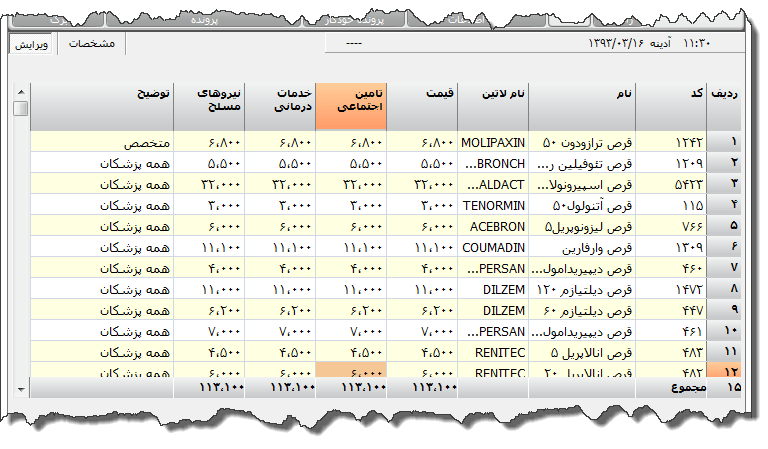This screenshot has height=449, width=768.
Task: Click the date ۱۳۹۳/۰۳/۱۶ in header
Action: [616, 44]
